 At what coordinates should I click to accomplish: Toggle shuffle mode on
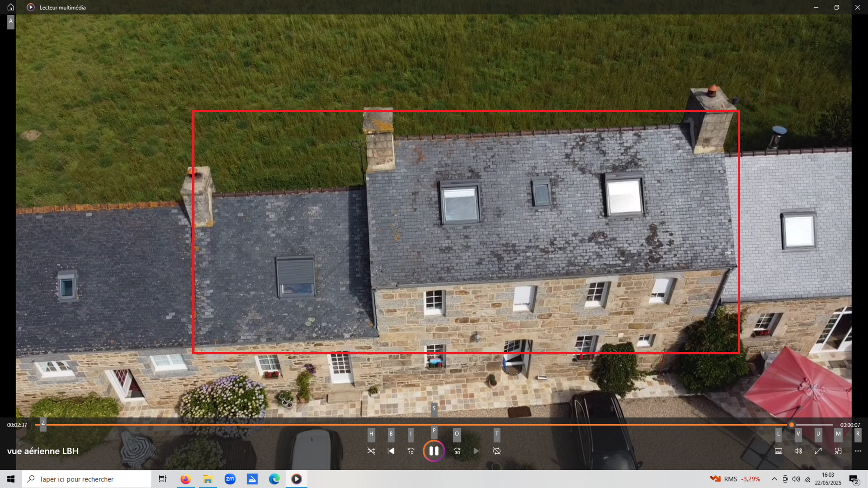pyautogui.click(x=371, y=451)
